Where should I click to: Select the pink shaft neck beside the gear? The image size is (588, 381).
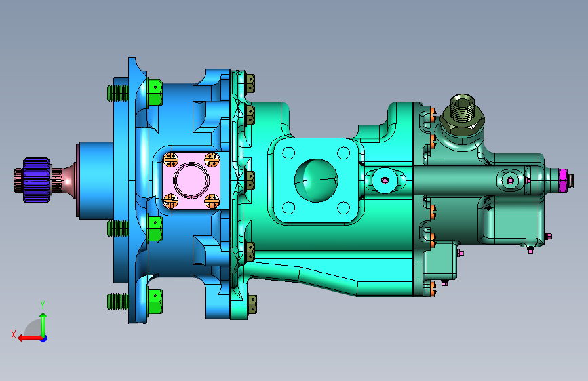(69, 180)
